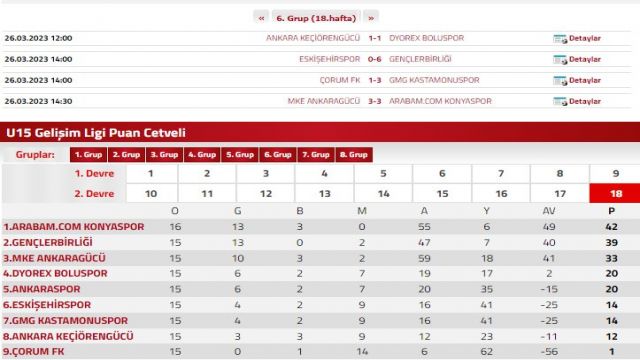This screenshot has width=640, height=360.
Task: Show standings for week 10
Action: coord(151,193)
